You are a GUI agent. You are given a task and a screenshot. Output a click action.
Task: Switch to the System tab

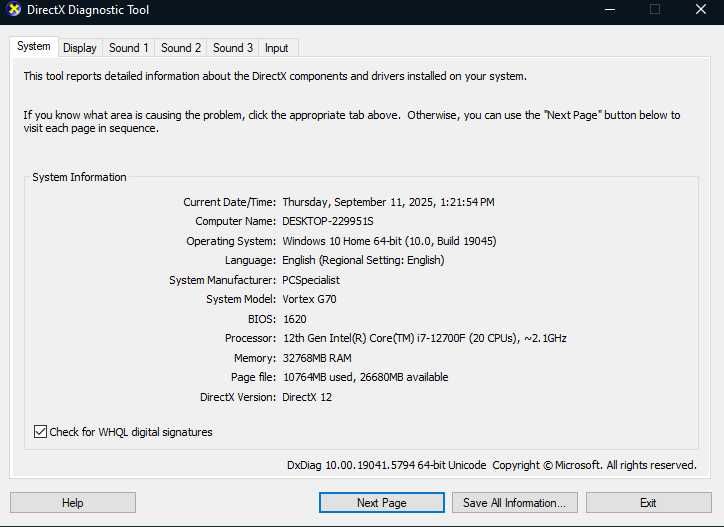pos(34,47)
